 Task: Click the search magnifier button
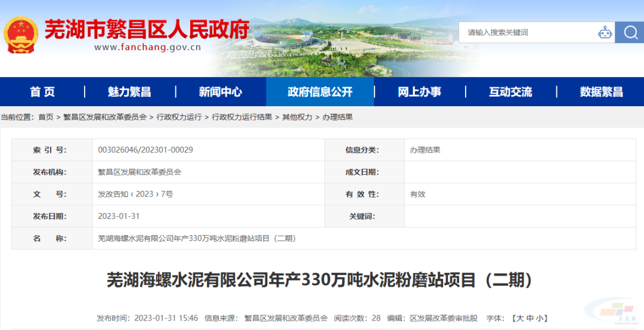click(630, 32)
